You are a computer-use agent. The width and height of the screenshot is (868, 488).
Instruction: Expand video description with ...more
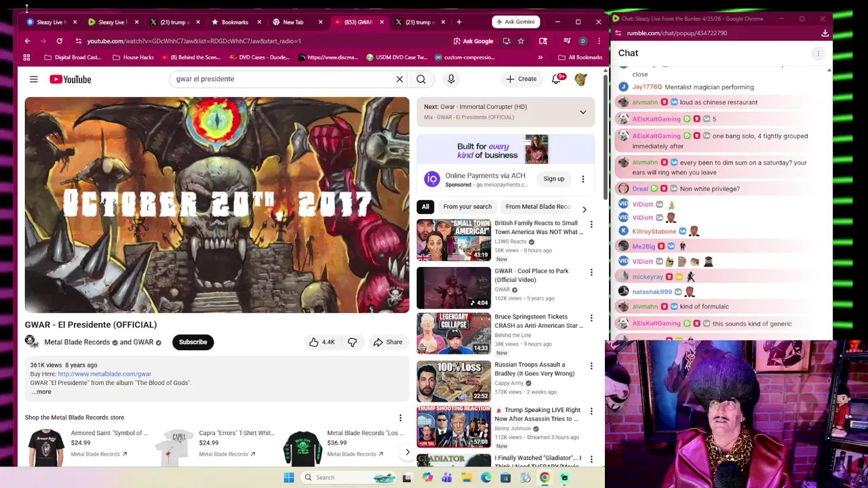click(x=41, y=392)
